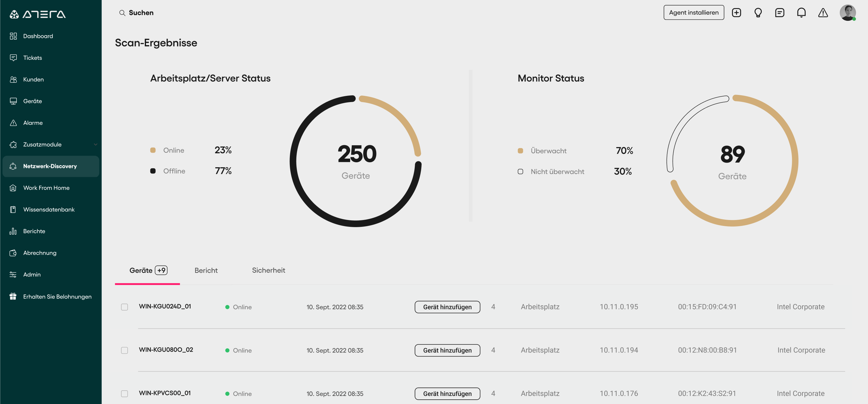Open Tickets icon in sidebar
Image resolution: width=868 pixels, height=404 pixels.
(13, 58)
